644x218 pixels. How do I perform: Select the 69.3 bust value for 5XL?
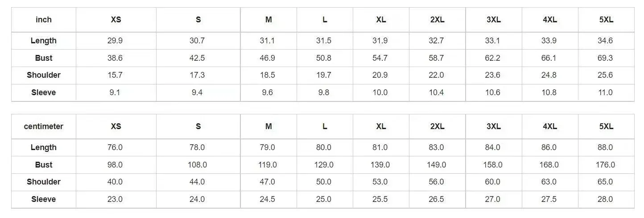pyautogui.click(x=605, y=58)
